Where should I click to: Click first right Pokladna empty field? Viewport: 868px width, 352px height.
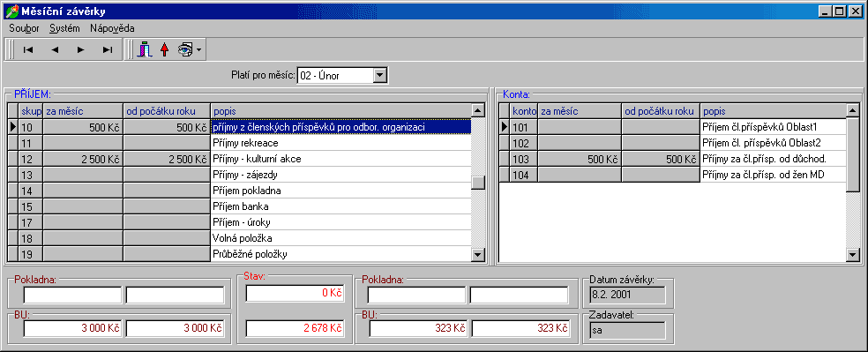[x=417, y=295]
